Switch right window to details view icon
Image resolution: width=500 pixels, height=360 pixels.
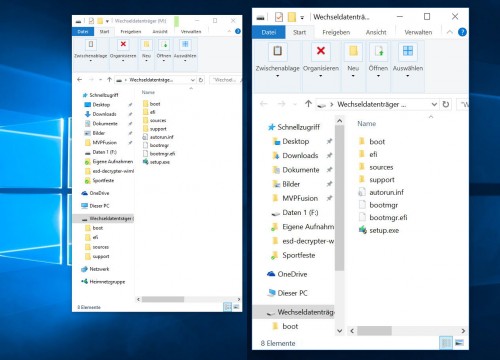(x=446, y=343)
